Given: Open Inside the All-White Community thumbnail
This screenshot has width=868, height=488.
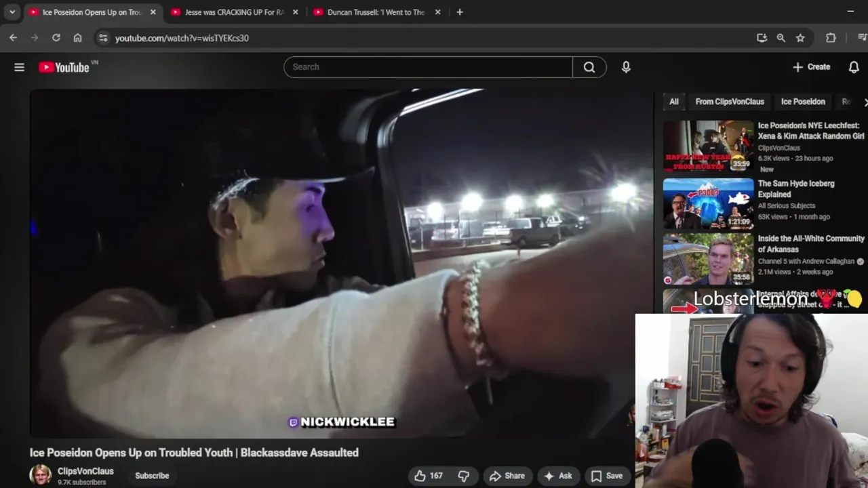Looking at the screenshot, I should coord(708,259).
